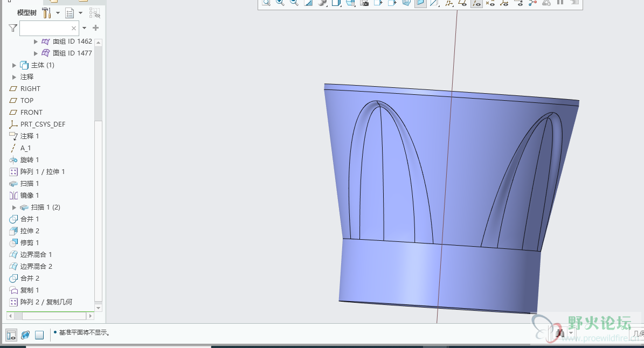644x348 pixels.
Task: Open the Saved Orientations icon
Action: 350,3
